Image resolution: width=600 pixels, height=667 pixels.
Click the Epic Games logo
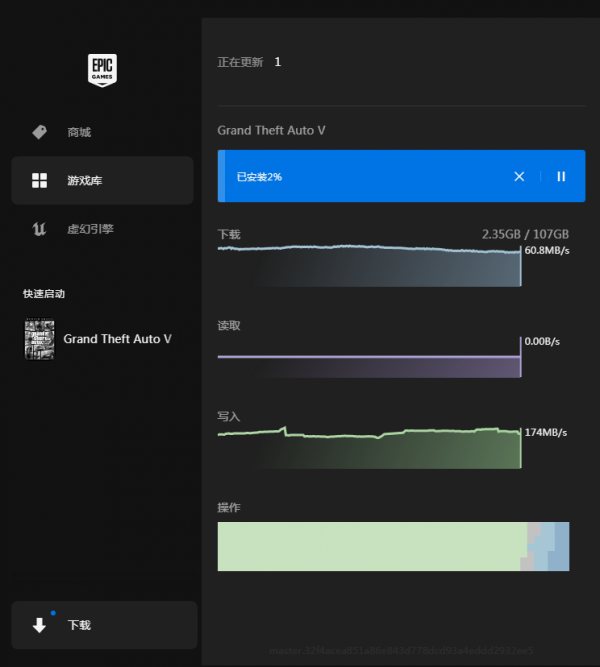[x=101, y=69]
